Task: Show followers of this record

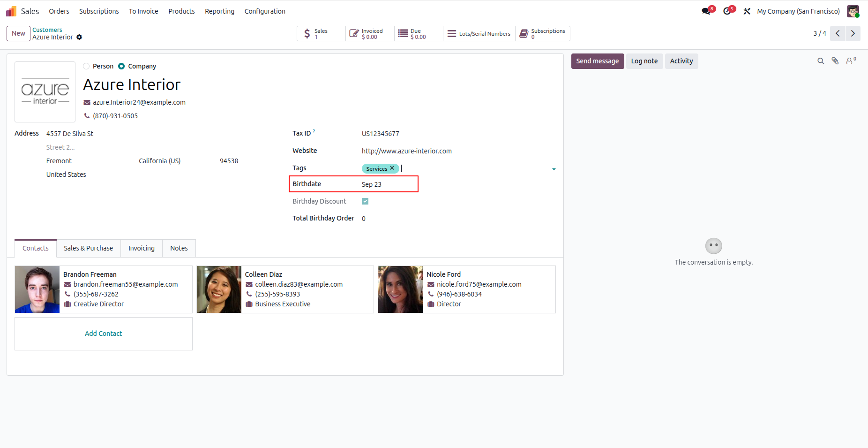Action: 850,61
